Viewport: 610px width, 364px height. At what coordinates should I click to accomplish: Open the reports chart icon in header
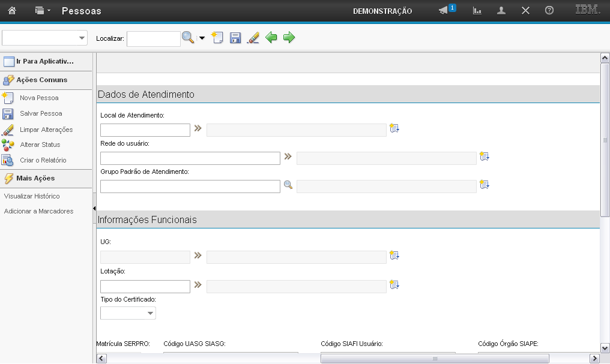point(477,11)
